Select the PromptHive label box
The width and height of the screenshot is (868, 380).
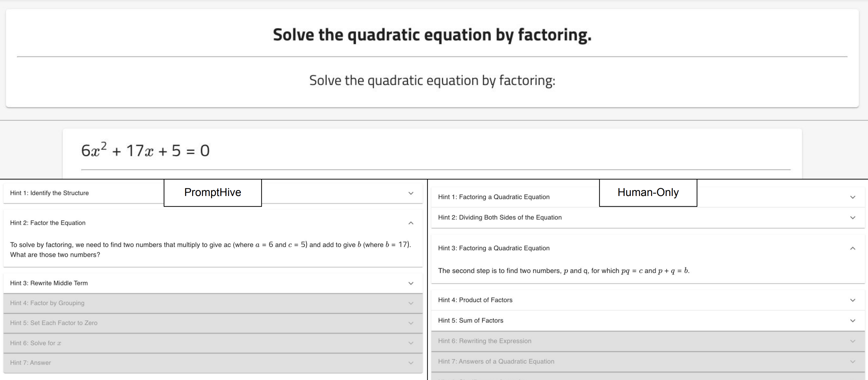point(213,192)
